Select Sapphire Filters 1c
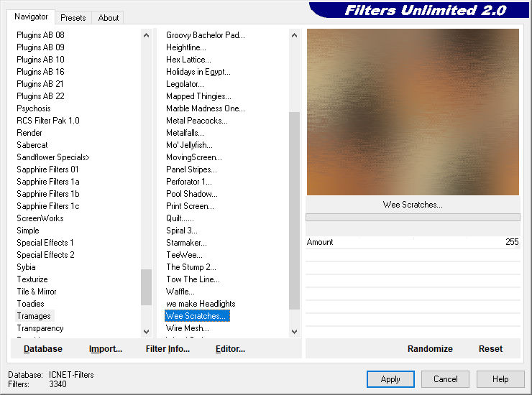532x395 pixels. click(x=48, y=206)
